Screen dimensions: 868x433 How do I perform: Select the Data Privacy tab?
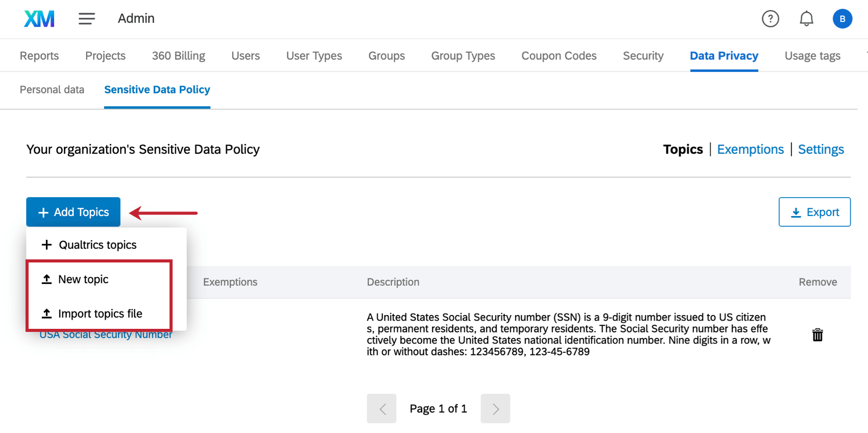724,56
